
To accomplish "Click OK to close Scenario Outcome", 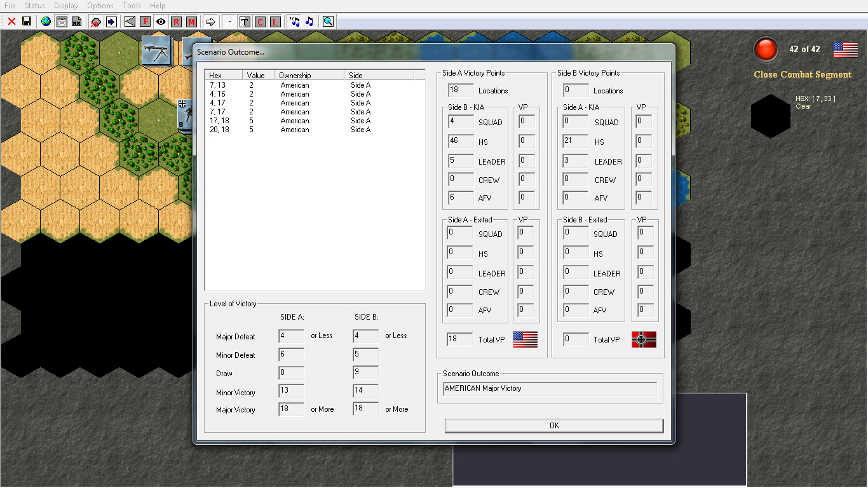I will pyautogui.click(x=553, y=426).
